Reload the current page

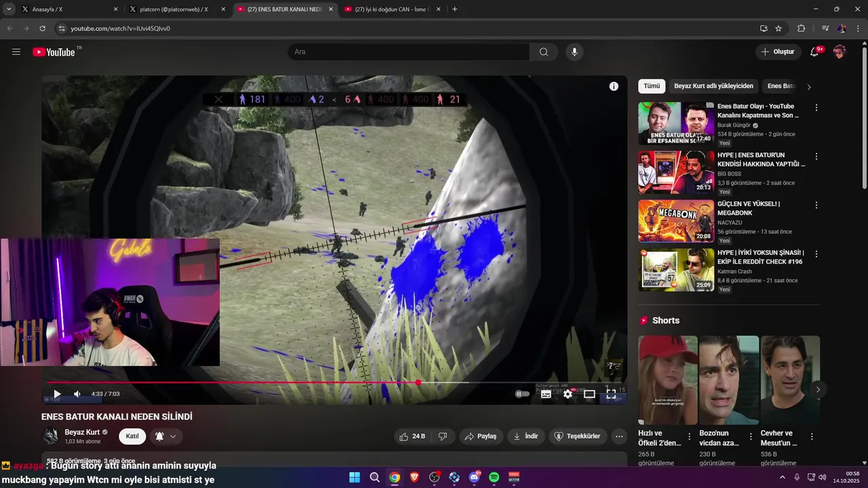pyautogui.click(x=42, y=28)
